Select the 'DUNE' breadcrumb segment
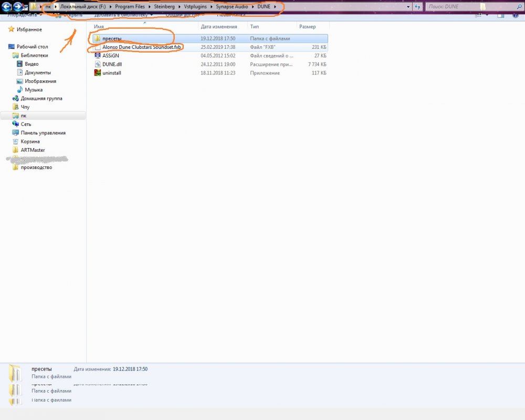This screenshot has width=525, height=420. pos(264,7)
